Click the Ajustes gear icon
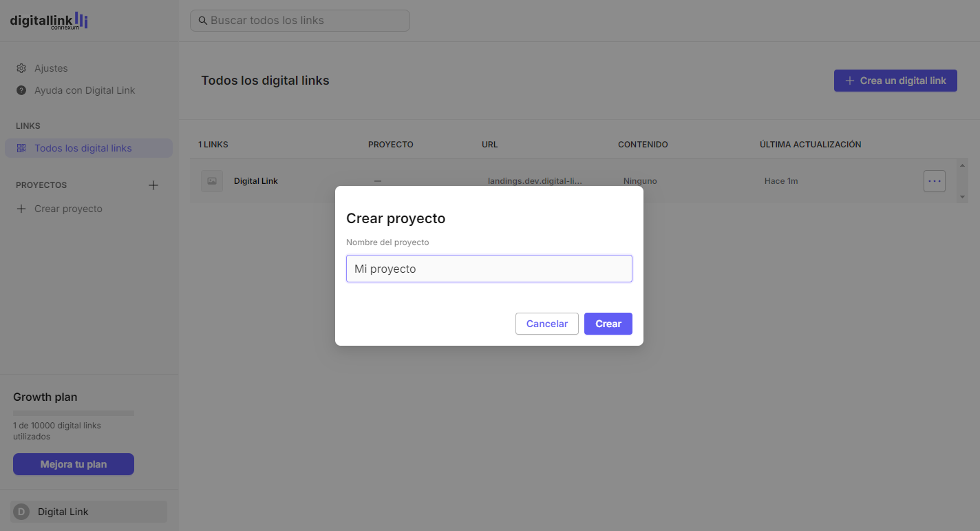The height and width of the screenshot is (531, 980). [21, 68]
